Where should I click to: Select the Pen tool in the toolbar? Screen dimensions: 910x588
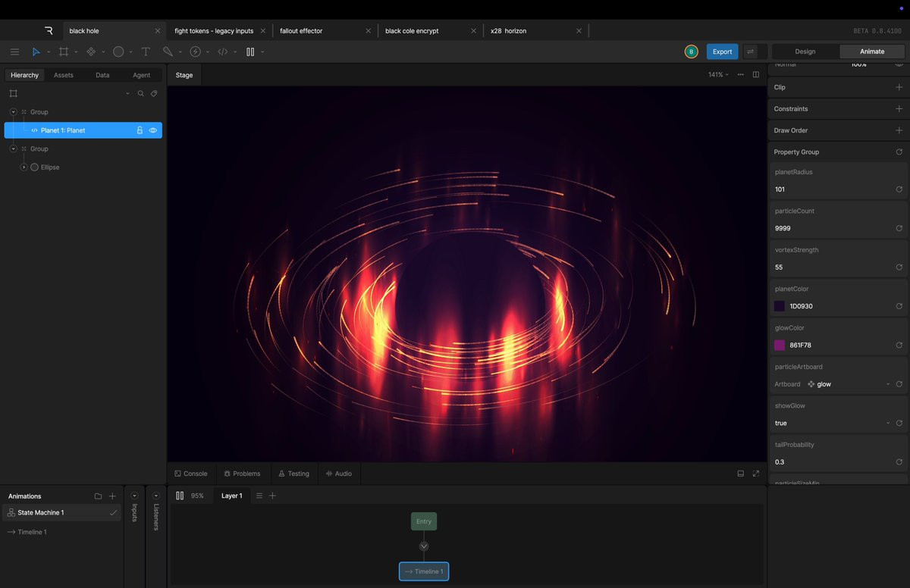[x=168, y=52]
